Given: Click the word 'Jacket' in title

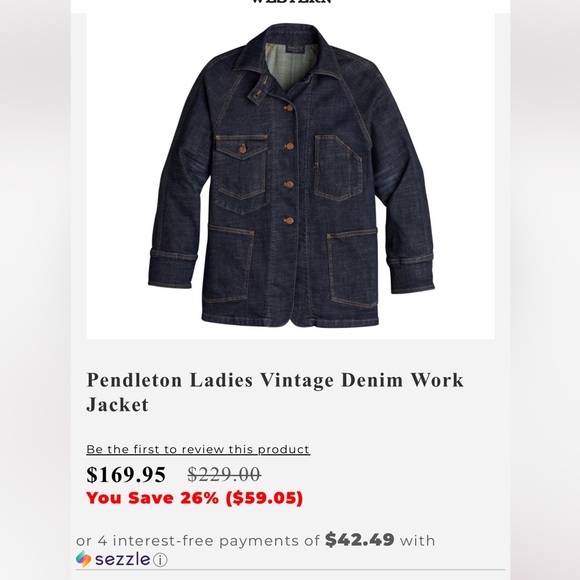Looking at the screenshot, I should click(118, 404).
